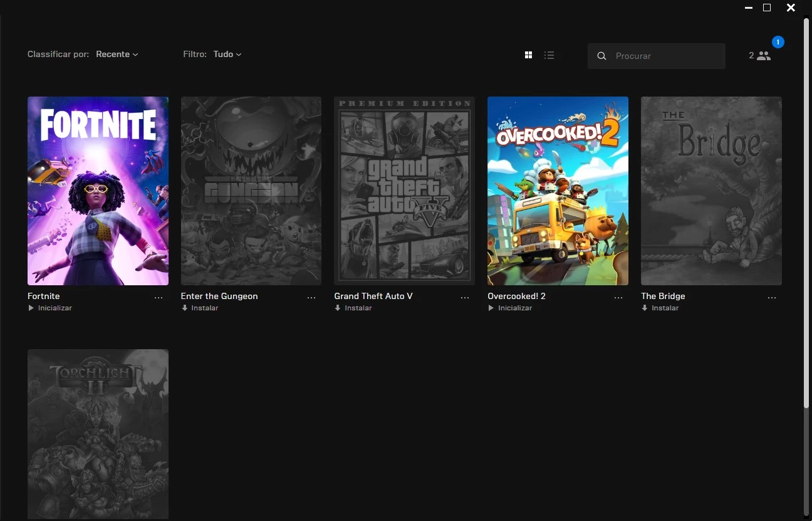Click the vertical scrollbar thumb
Image resolution: width=812 pixels, height=521 pixels.
pyautogui.click(x=806, y=213)
